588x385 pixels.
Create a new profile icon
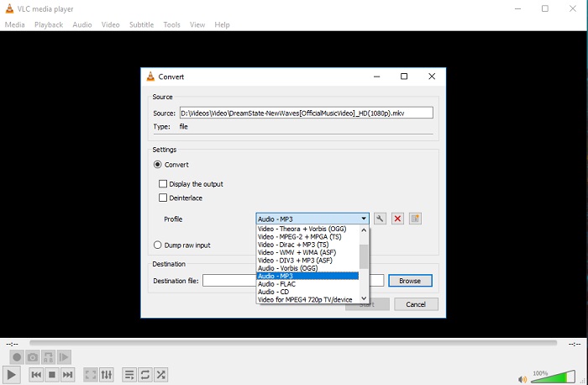[415, 219]
